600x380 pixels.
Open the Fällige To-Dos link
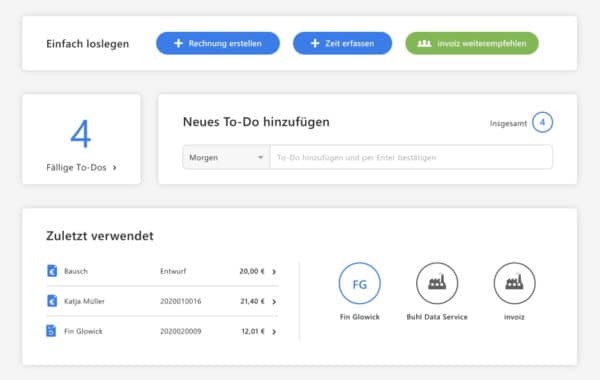pos(81,168)
